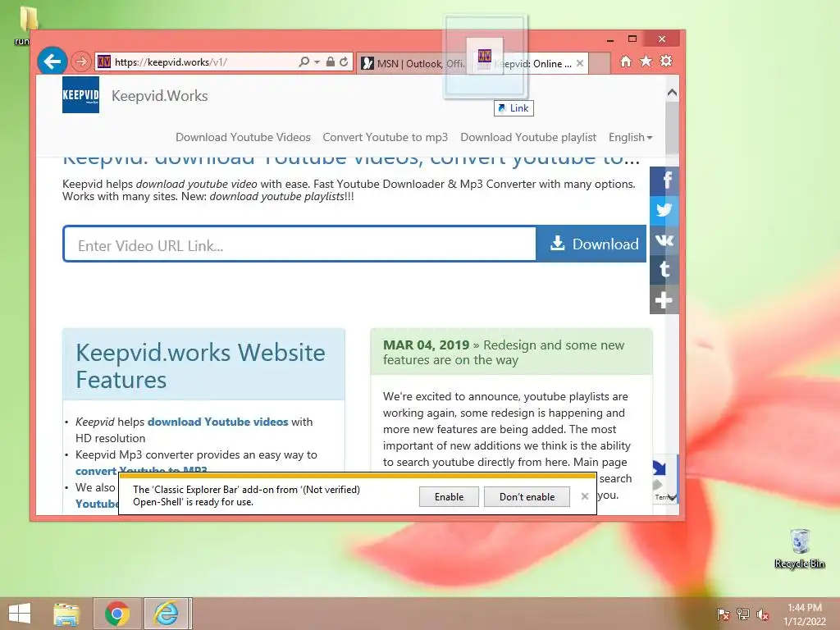Open more sharing options plus icon
The height and width of the screenshot is (630, 840).
[x=664, y=299]
